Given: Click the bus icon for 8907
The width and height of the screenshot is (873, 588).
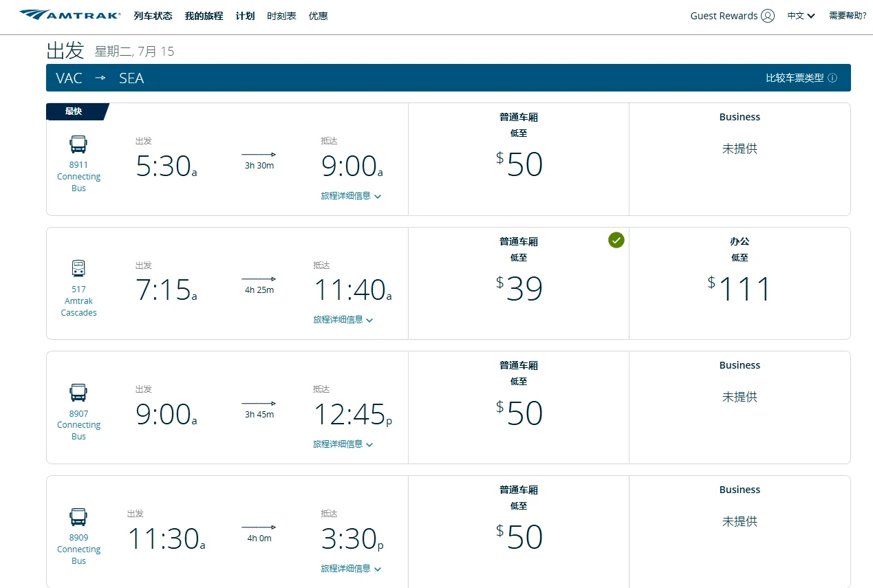Looking at the screenshot, I should [x=78, y=393].
